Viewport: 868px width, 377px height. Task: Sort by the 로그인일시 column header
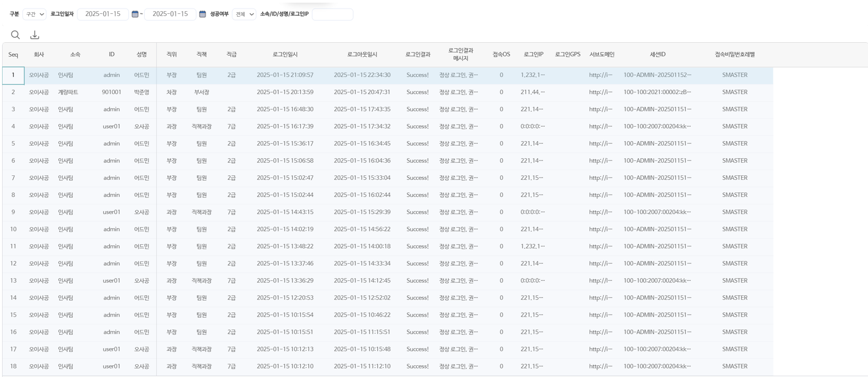(285, 55)
